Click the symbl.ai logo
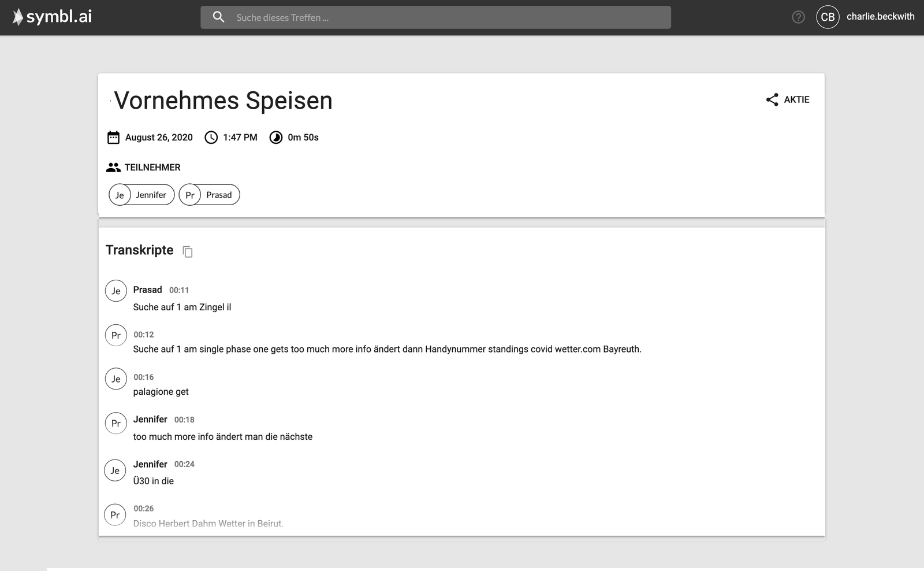The image size is (924, 571). (52, 17)
